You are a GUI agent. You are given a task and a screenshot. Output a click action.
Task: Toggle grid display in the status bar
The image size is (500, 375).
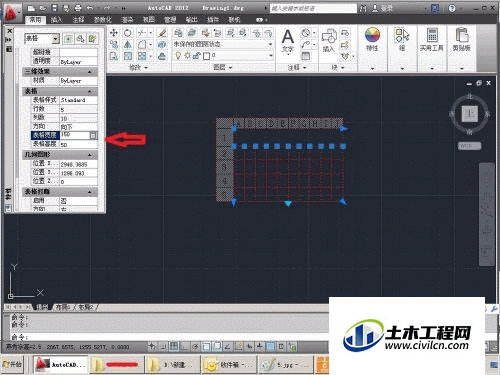[174, 347]
